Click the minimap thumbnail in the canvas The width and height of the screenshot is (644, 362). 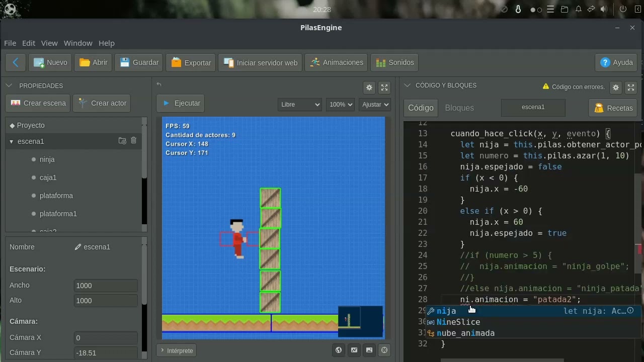[360, 321]
